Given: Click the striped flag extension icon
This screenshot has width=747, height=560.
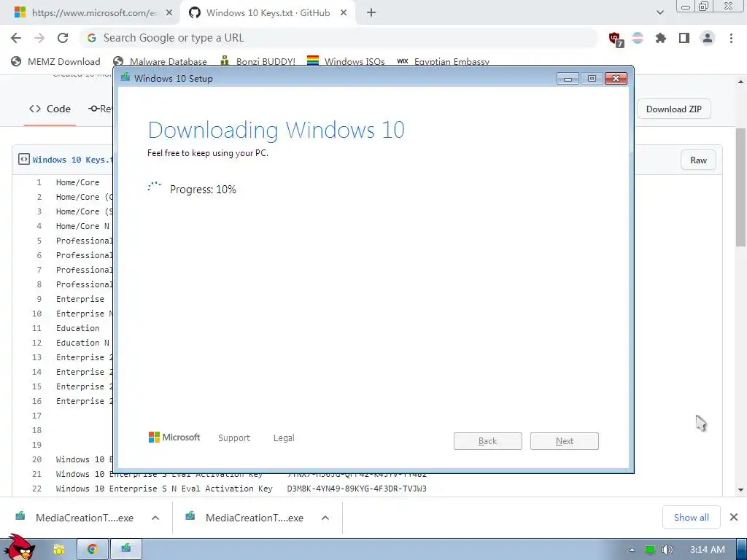Looking at the screenshot, I should pyautogui.click(x=638, y=38).
